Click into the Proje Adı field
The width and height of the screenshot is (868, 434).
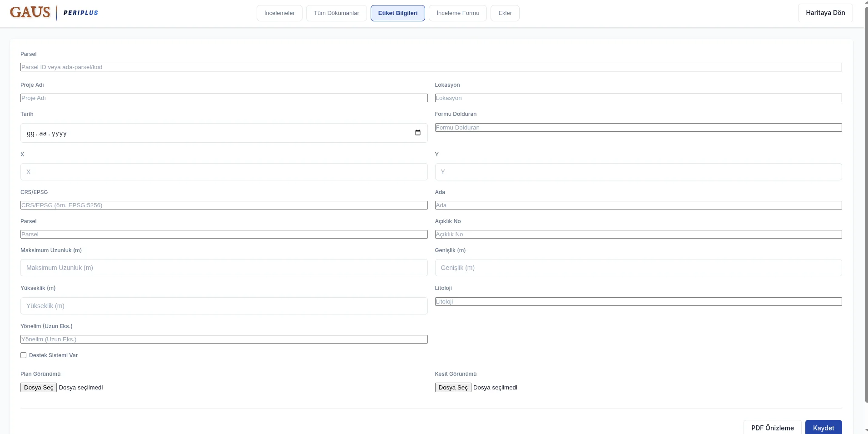[224, 98]
